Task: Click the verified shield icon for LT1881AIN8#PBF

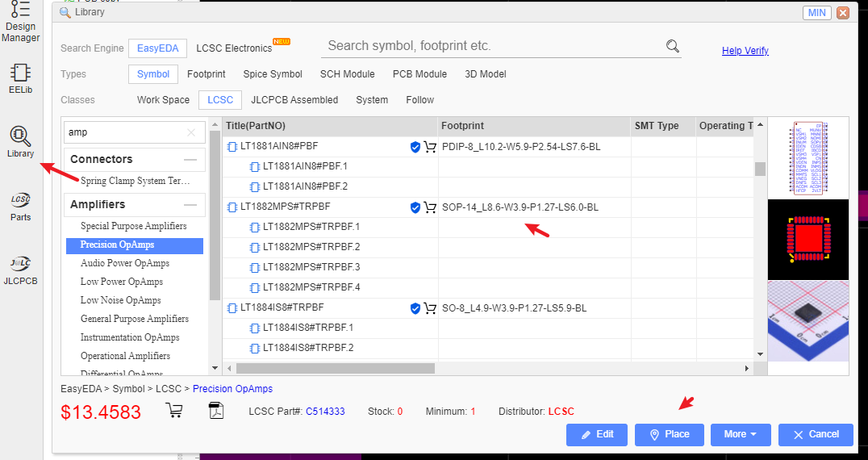Action: [415, 147]
